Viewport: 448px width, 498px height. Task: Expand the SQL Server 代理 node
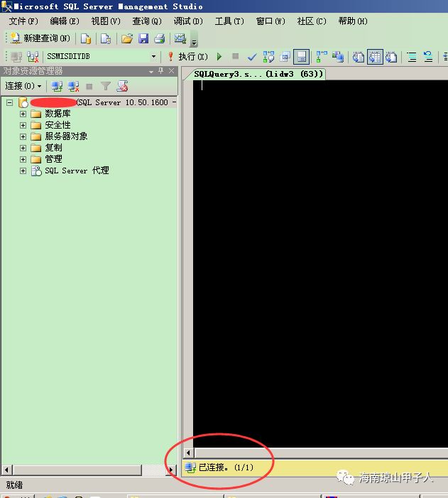pyautogui.click(x=23, y=171)
